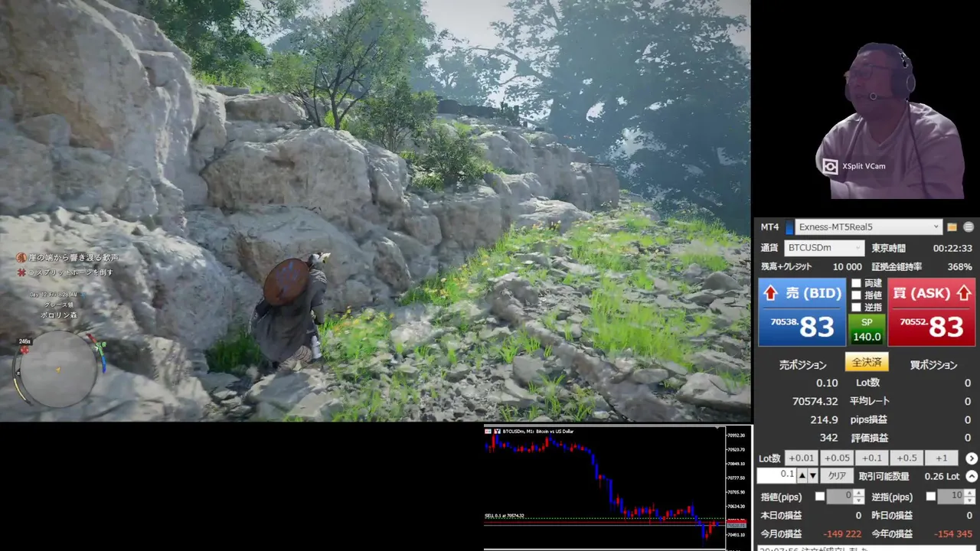Add +0.1 to lot size

871,458
